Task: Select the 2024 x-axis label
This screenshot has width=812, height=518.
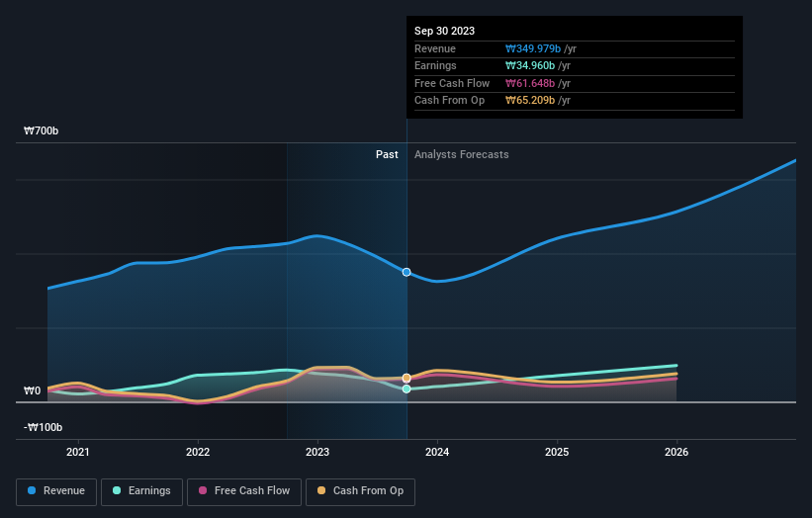Action: (x=437, y=453)
